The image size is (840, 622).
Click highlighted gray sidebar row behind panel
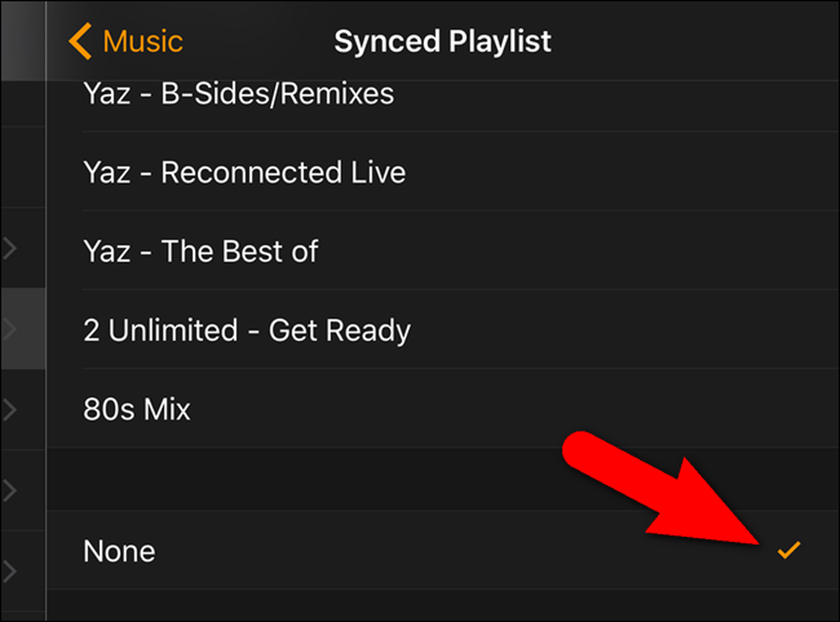click(x=23, y=329)
